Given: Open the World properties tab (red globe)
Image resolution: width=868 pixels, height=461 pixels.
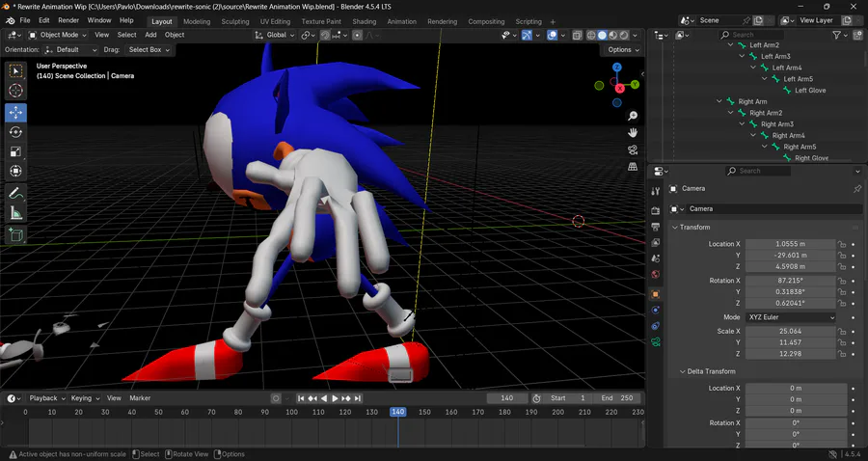Looking at the screenshot, I should pos(656,274).
